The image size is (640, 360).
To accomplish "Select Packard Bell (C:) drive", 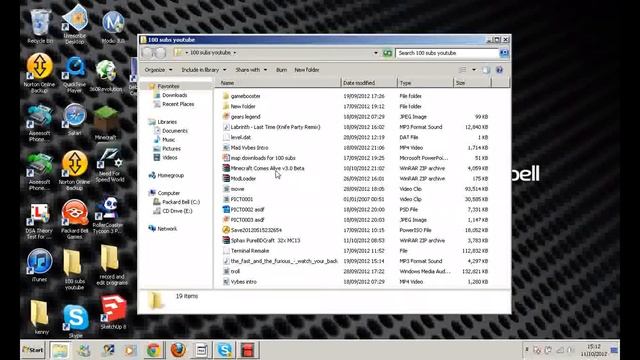I will (x=181, y=202).
